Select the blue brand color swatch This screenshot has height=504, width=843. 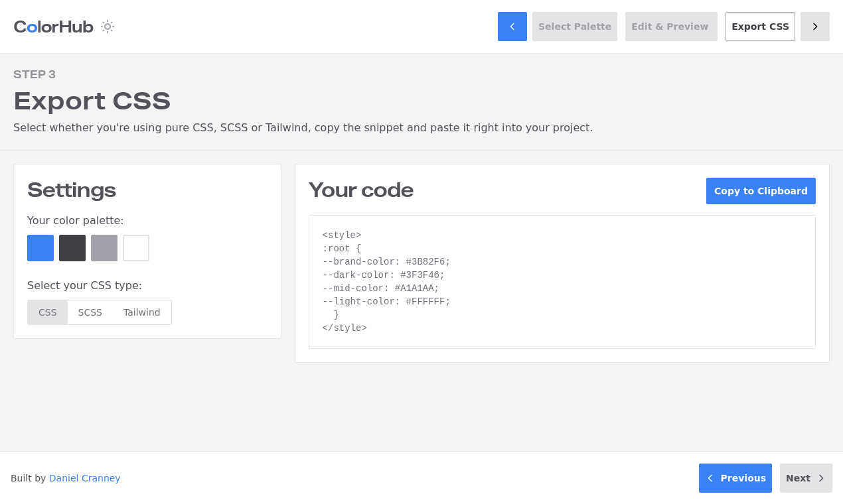point(40,248)
